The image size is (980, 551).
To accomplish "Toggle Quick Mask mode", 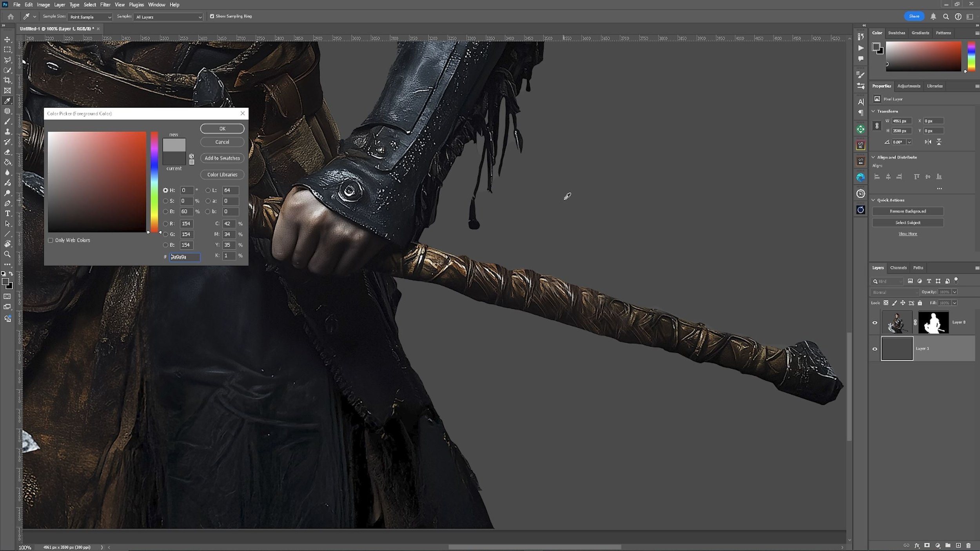I will point(7,297).
